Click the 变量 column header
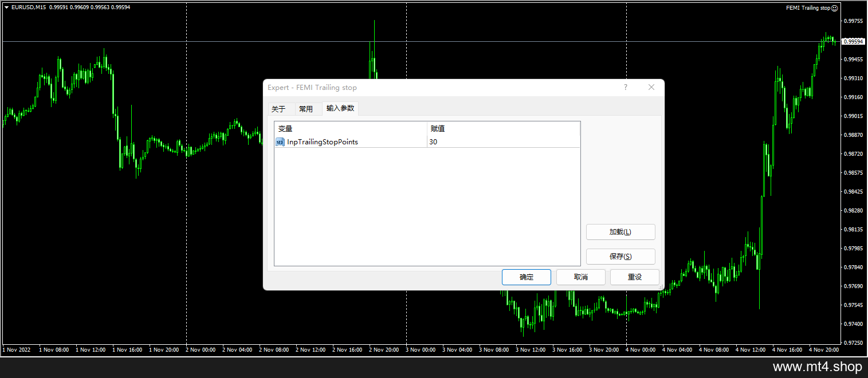This screenshot has width=868, height=378. click(351, 129)
